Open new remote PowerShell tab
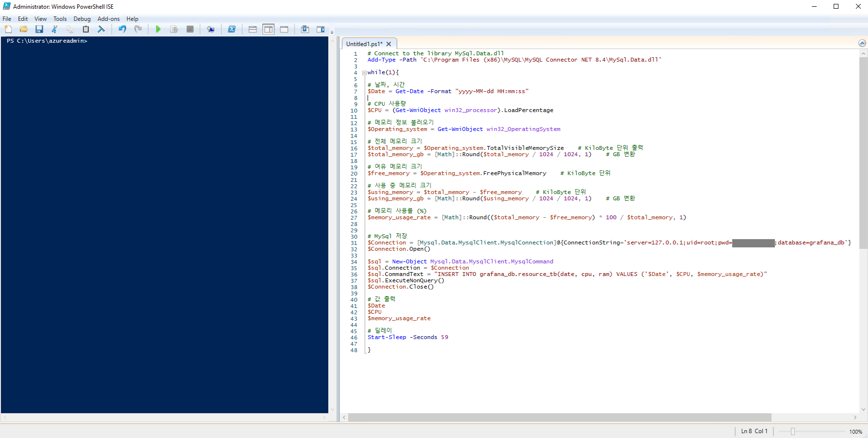Screen dimensions: 868x438 pos(210,30)
